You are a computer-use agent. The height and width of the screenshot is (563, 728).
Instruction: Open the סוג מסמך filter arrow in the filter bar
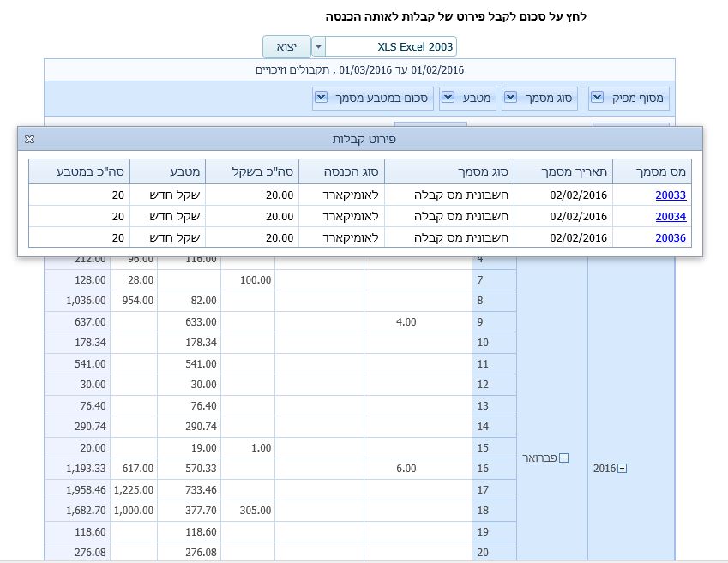tap(511, 98)
